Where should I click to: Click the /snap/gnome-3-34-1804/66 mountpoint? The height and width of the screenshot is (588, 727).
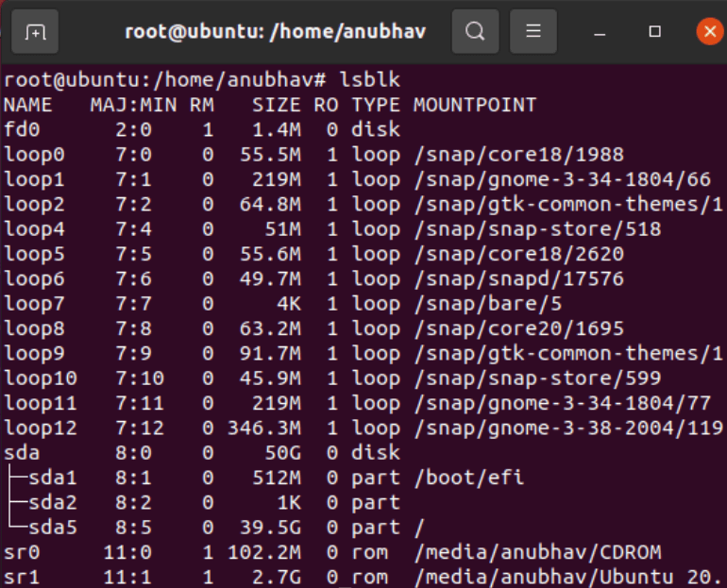tap(563, 179)
